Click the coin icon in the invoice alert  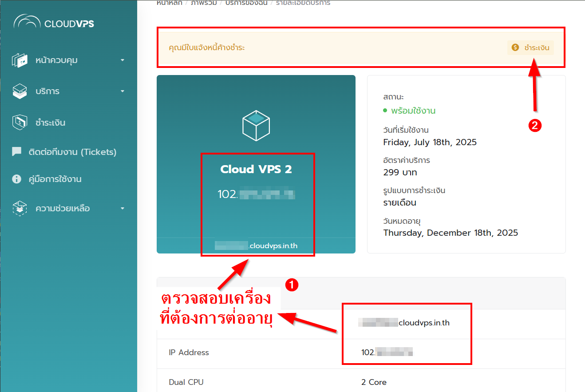tap(515, 48)
